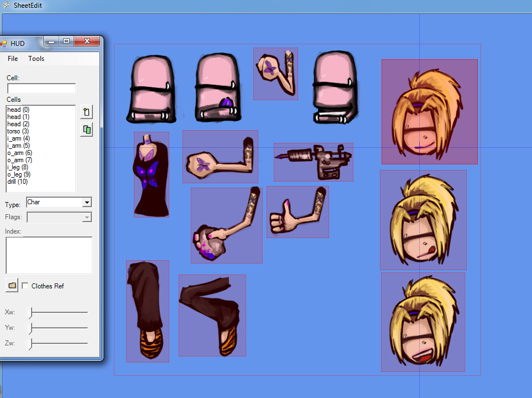Click the Cell name input field
The height and width of the screenshot is (398, 532).
pyautogui.click(x=41, y=89)
